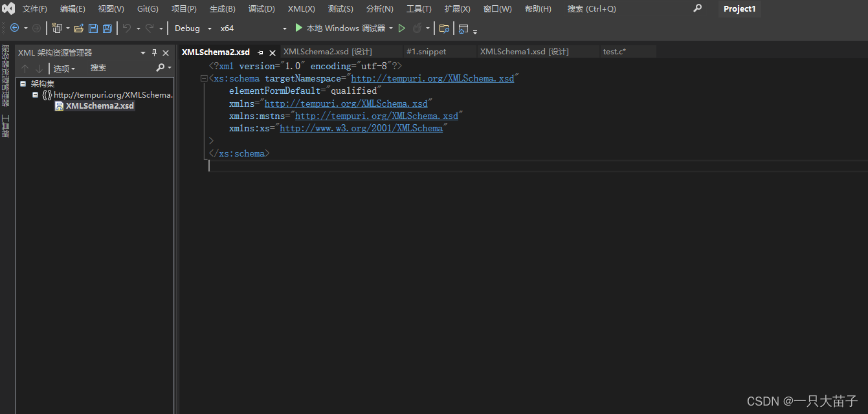Click the Open File toolbar icon
This screenshot has height=414, width=868.
(78, 28)
